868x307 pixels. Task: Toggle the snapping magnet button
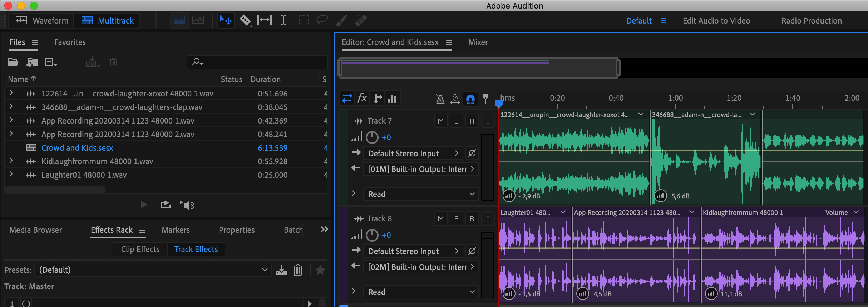[x=470, y=99]
